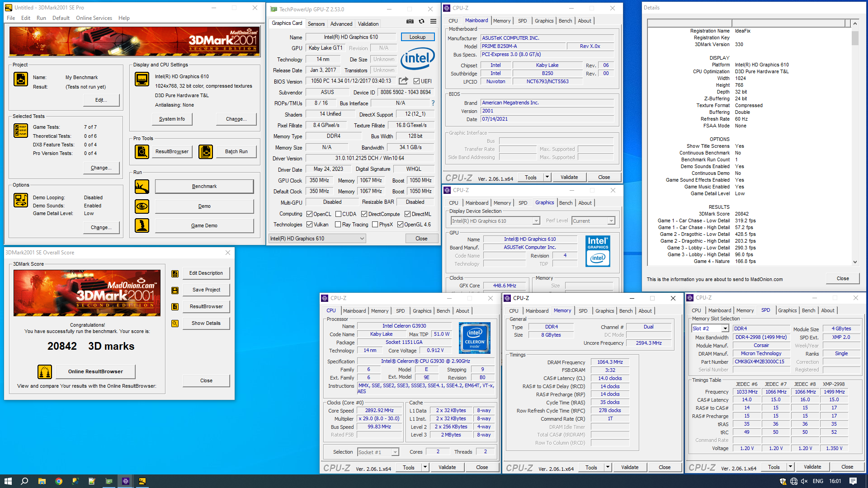Toggle the Ray Tracing checkbox
Viewport: 868px width, 488px height.
coord(338,225)
